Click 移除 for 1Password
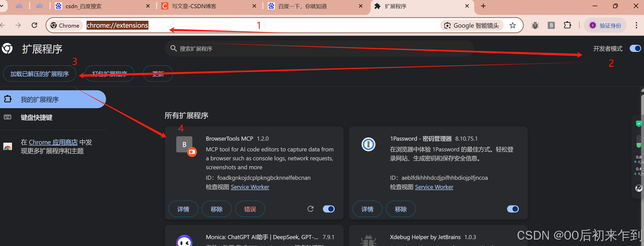This screenshot has width=644, height=246. (401, 209)
